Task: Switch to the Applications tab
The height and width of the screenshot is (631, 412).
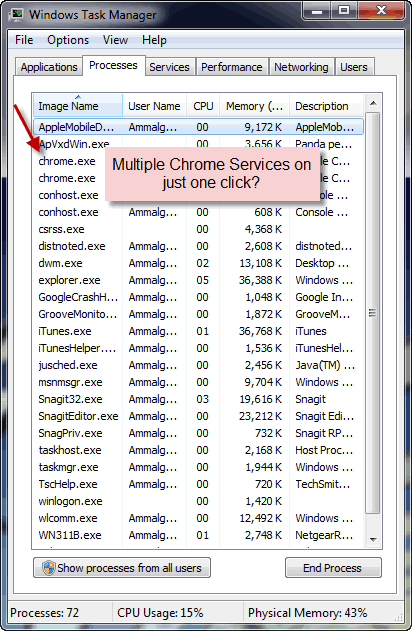Action: point(49,67)
